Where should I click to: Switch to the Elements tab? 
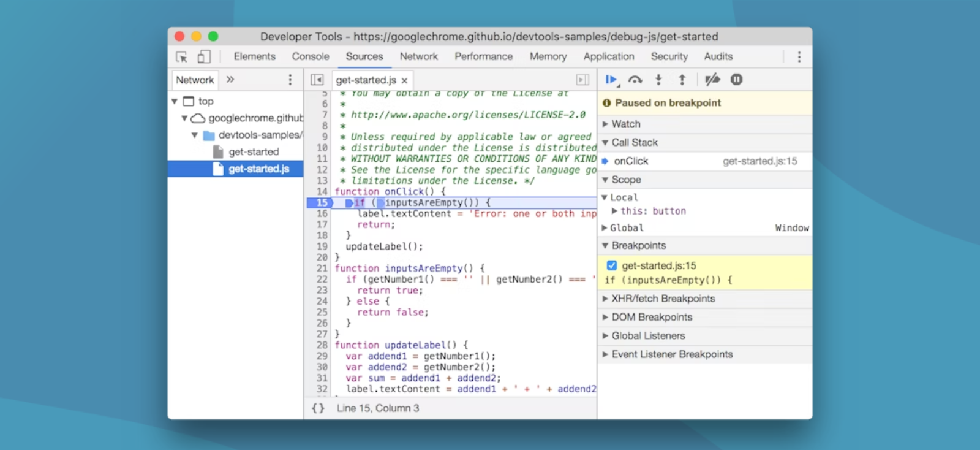pos(254,56)
